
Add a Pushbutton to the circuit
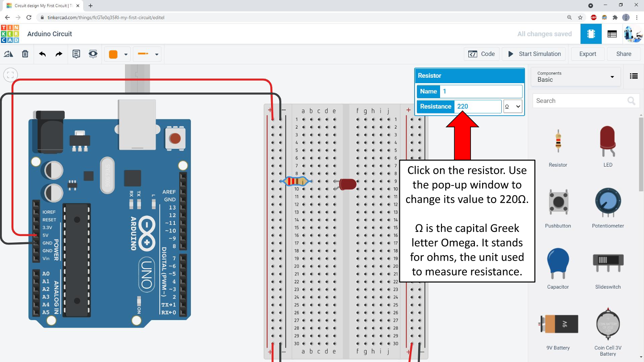[x=557, y=203]
